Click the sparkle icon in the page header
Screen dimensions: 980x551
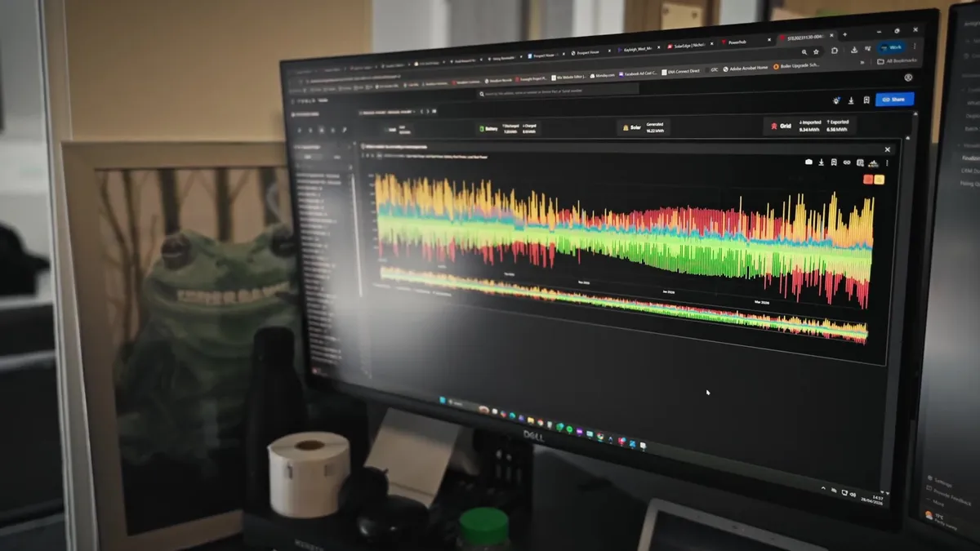click(x=836, y=100)
